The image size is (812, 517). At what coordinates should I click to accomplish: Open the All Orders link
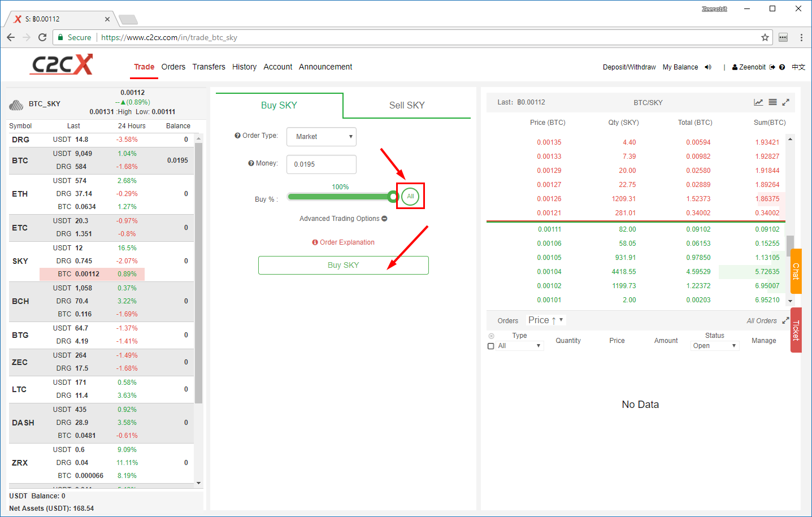(762, 321)
